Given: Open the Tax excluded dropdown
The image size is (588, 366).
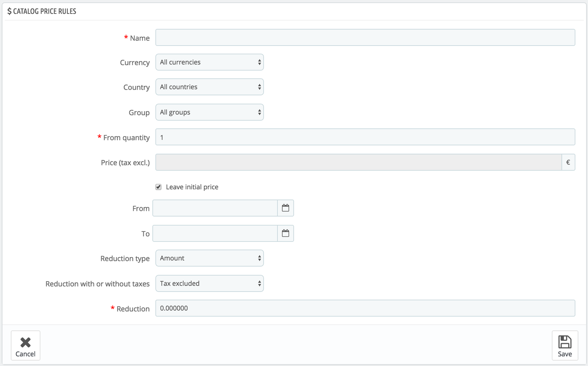Looking at the screenshot, I should tap(209, 284).
